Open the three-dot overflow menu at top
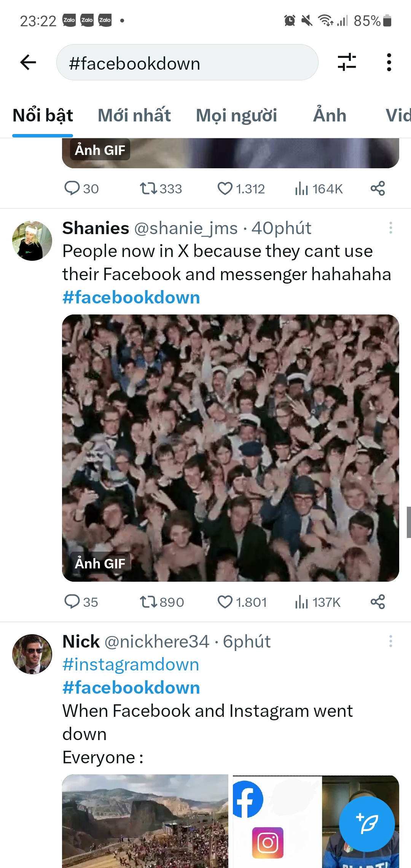411x868 pixels. tap(389, 62)
